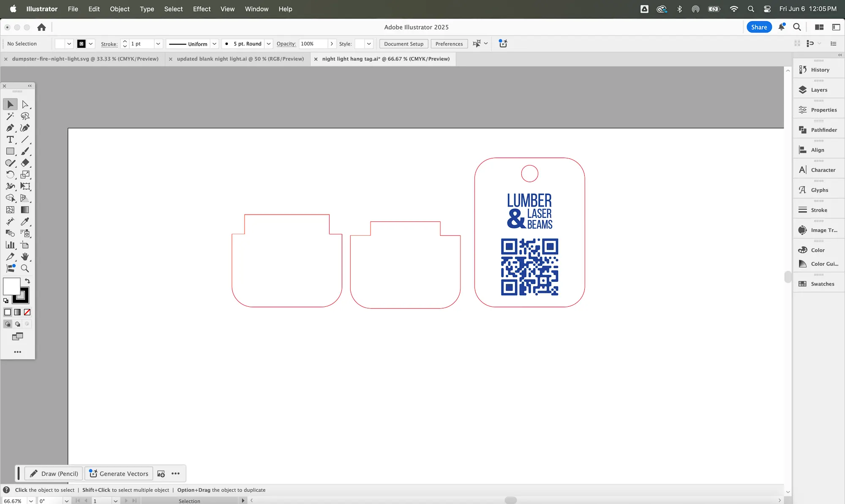Screen dimensions: 845x504
Task: Open the Object menu
Action: click(x=120, y=9)
